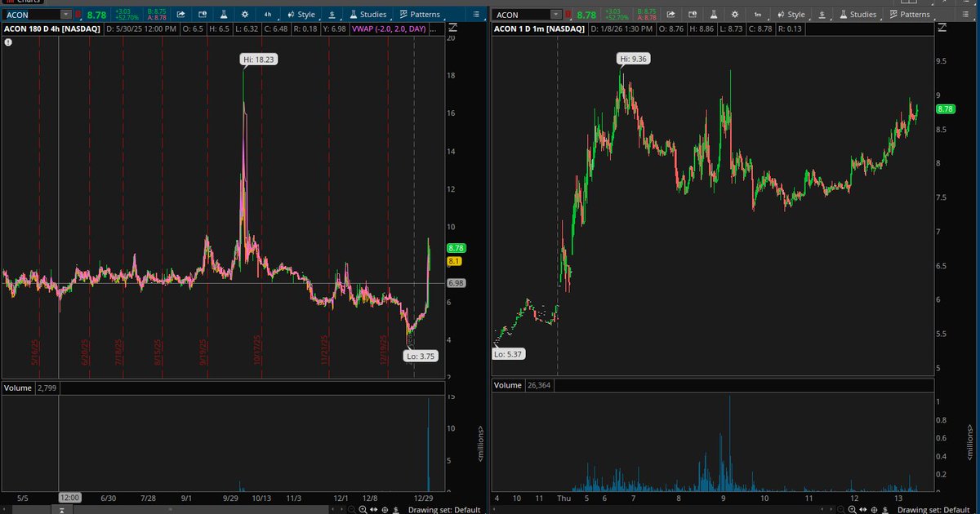The height and width of the screenshot is (514, 980).
Task: Click the support chat icon in left chart toolbar
Action: 202,15
